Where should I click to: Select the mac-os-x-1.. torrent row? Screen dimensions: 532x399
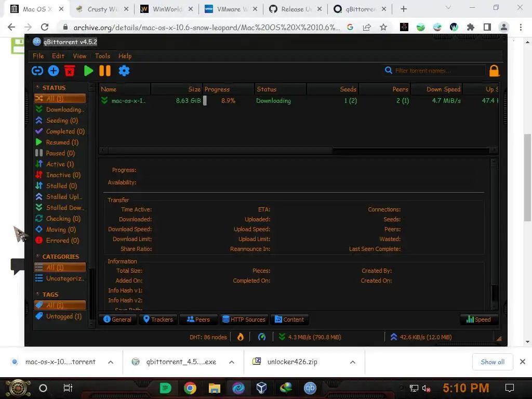[299, 100]
